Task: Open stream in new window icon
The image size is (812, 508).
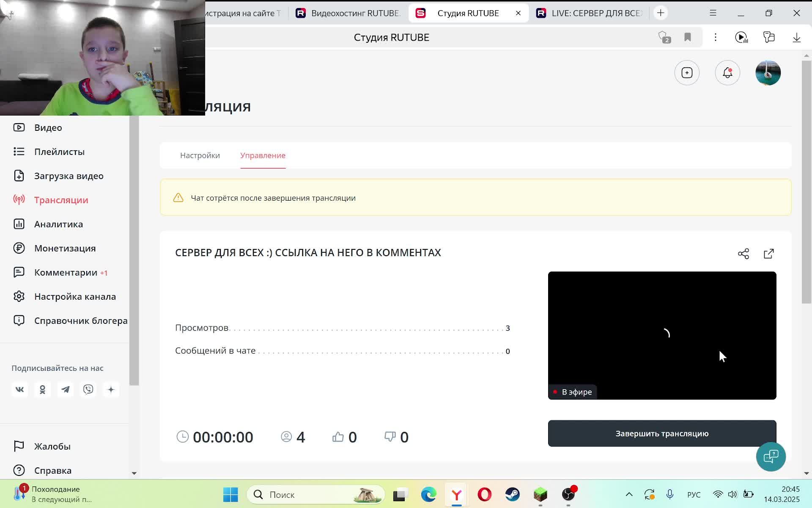Action: 768,254
